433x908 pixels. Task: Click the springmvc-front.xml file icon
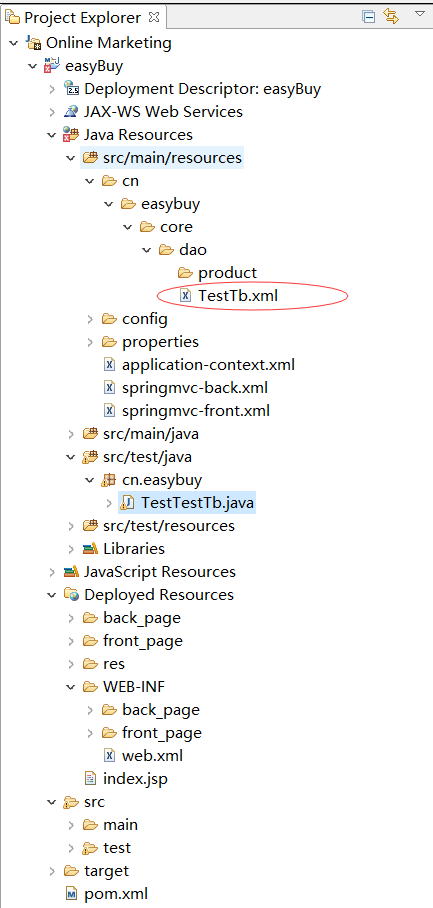pos(109,411)
